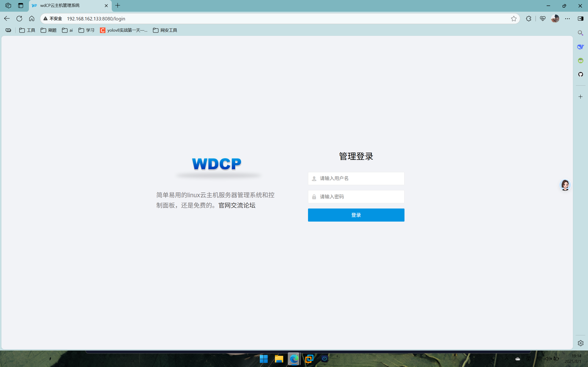Open the Extensions puzzle icon
Viewport: 588px width, 367px height.
(x=529, y=18)
